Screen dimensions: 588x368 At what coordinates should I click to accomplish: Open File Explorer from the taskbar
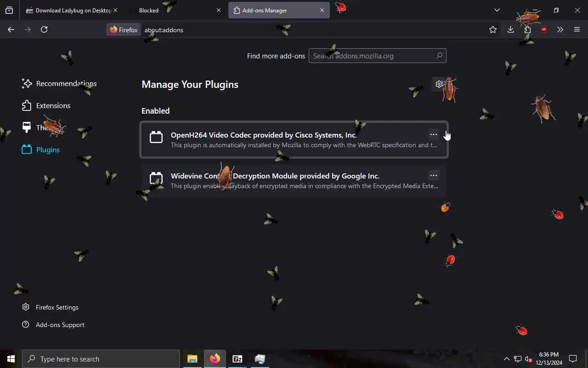[192, 359]
